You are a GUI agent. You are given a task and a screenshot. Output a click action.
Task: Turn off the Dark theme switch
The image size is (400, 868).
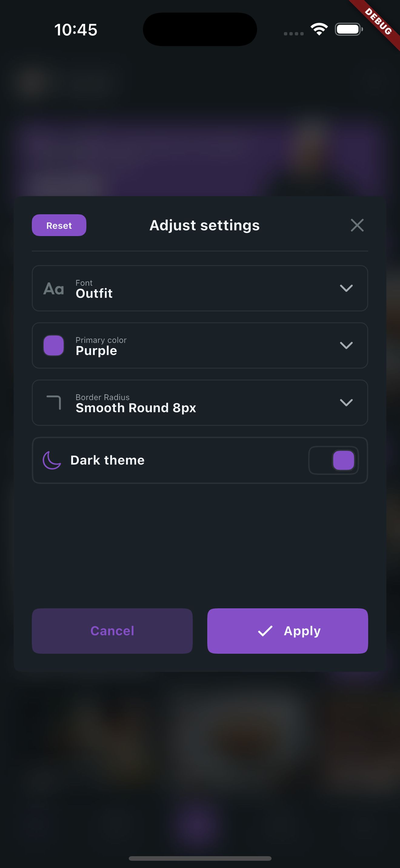pyautogui.click(x=334, y=460)
